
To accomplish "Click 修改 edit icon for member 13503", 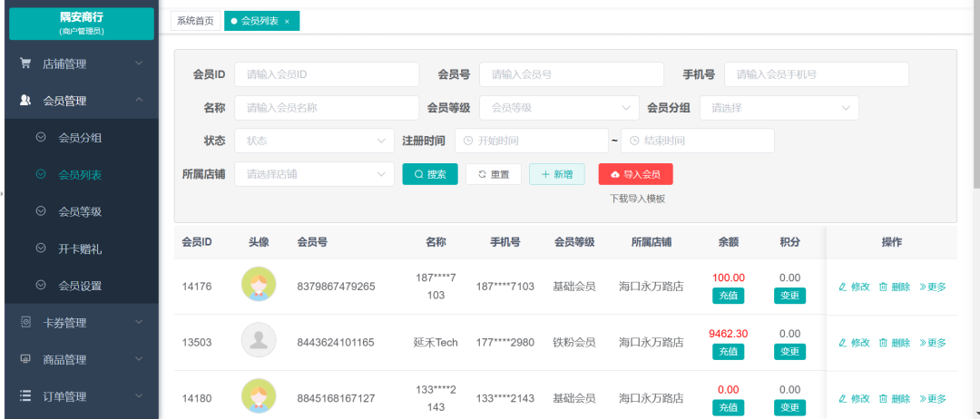I will pos(842,343).
